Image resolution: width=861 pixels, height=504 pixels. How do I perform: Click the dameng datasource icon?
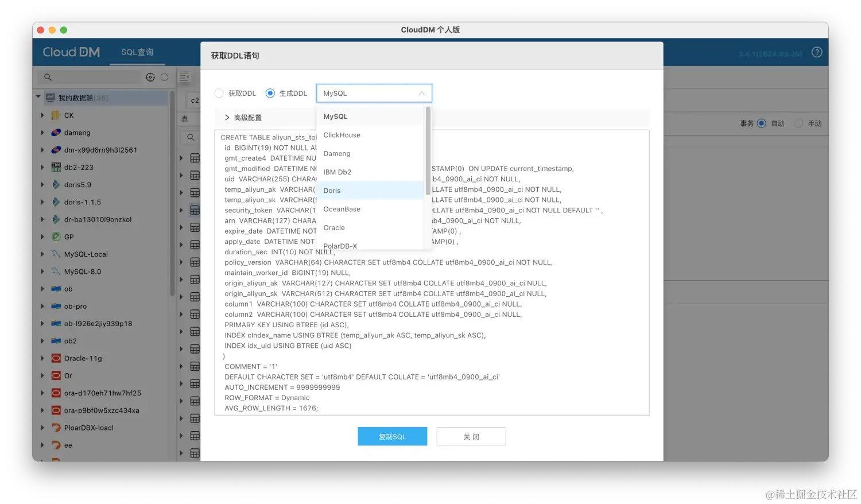tap(56, 133)
